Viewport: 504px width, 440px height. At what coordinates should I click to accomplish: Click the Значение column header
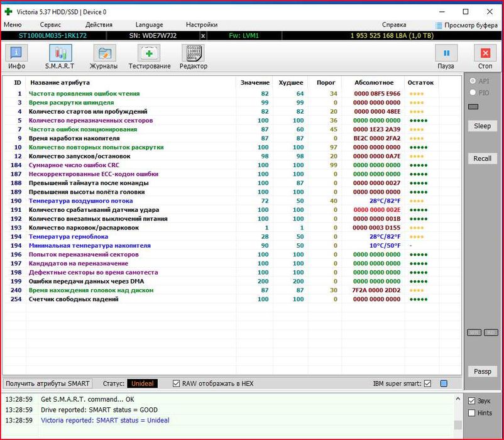255,82
